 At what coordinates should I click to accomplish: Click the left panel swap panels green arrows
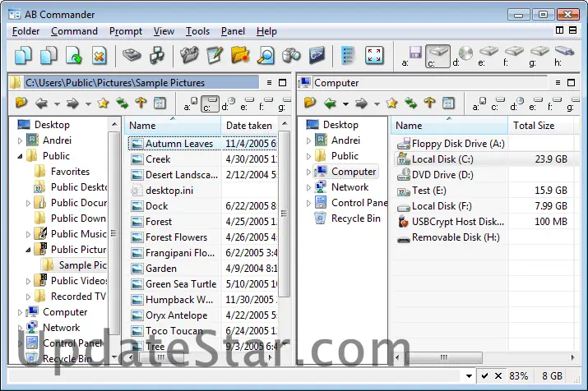(x=122, y=103)
